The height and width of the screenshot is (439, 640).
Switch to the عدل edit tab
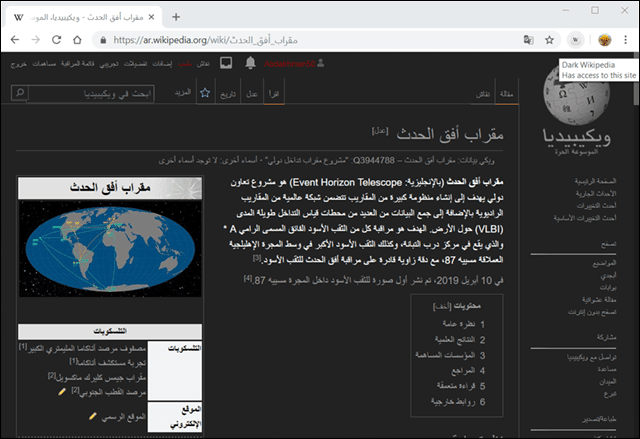252,94
